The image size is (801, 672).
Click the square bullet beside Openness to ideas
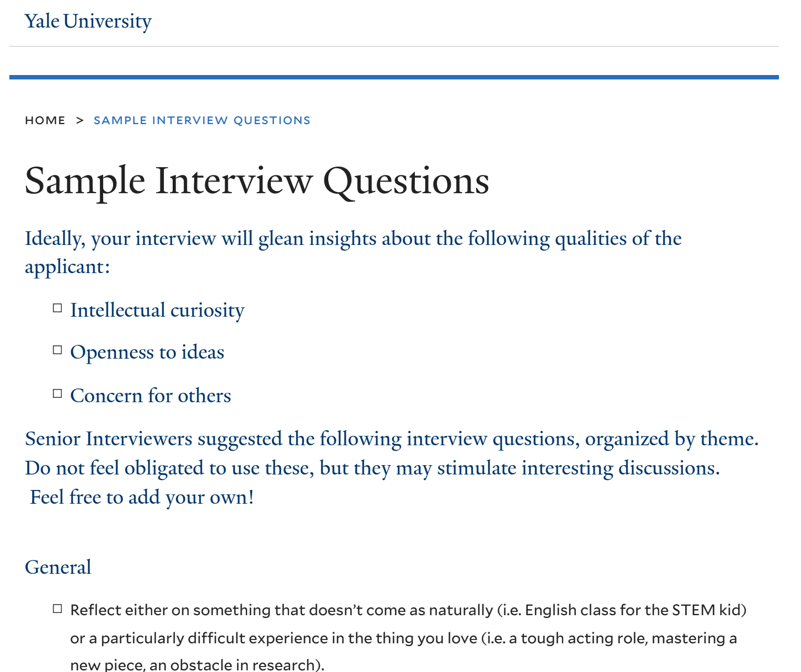point(57,350)
